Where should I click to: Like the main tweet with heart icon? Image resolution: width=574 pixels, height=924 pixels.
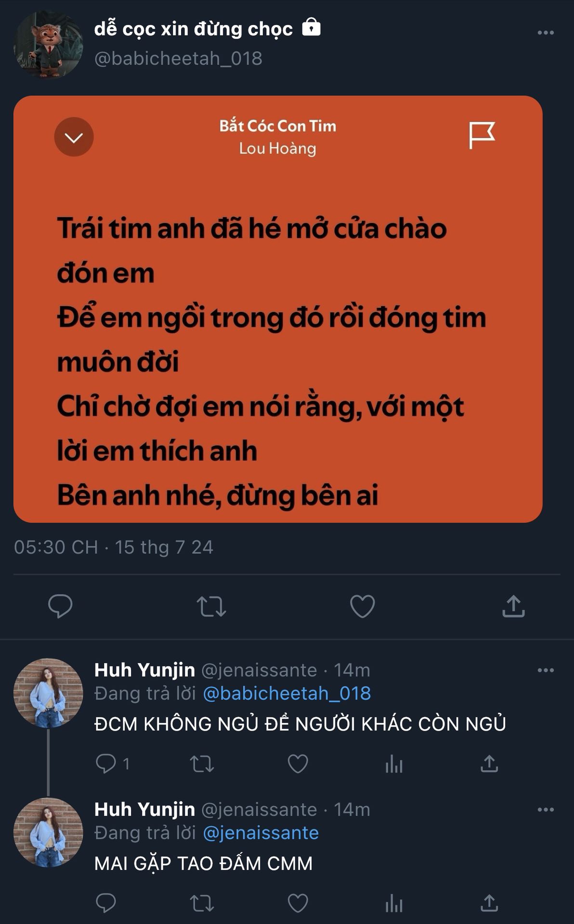tap(362, 606)
